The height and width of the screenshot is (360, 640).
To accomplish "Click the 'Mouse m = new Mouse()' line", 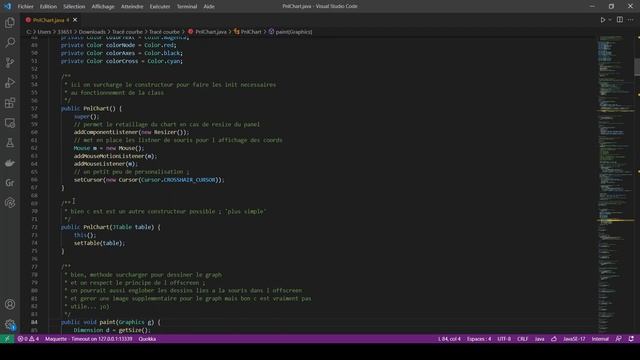I will point(109,148).
